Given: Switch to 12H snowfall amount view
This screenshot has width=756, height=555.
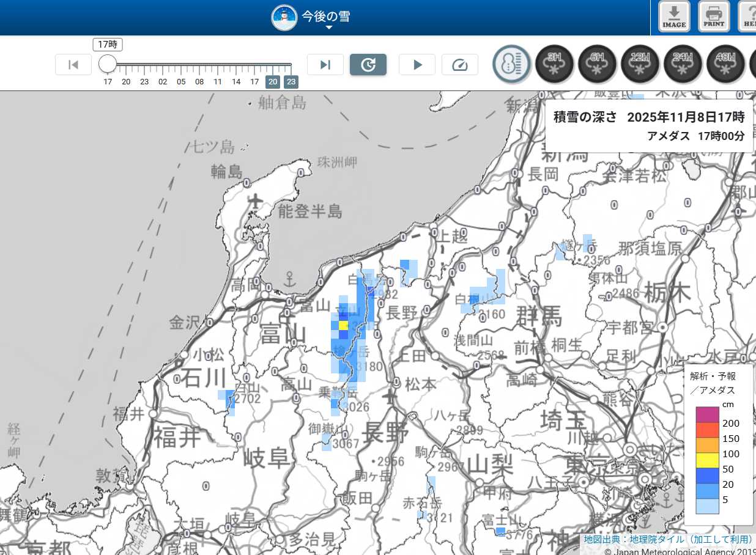Looking at the screenshot, I should click(x=640, y=64).
